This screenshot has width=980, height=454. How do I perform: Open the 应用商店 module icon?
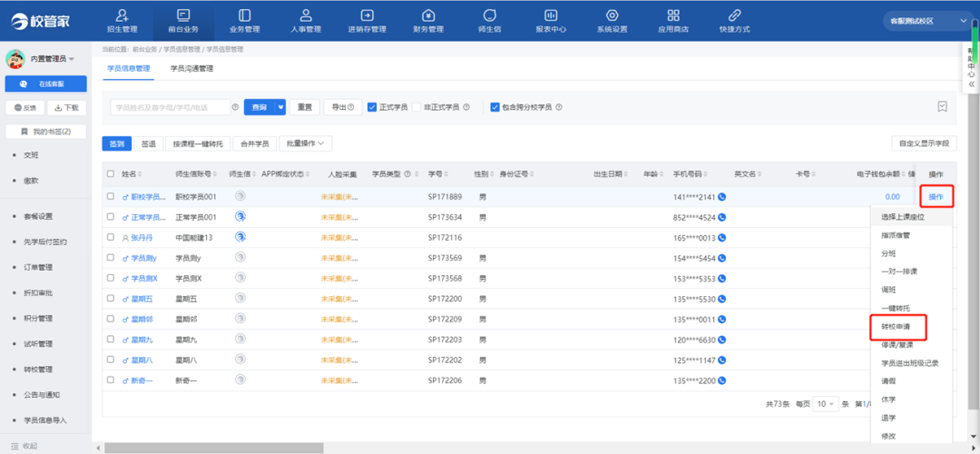pyautogui.click(x=673, y=15)
